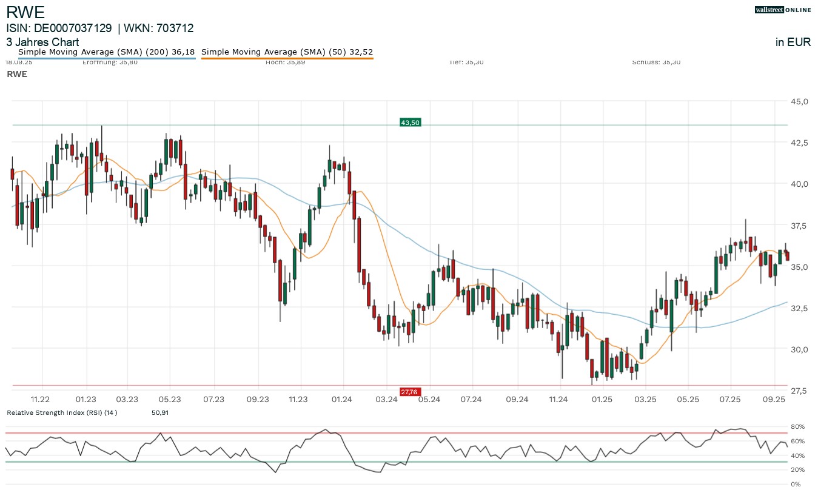Click the 11.22 date axis label

(x=40, y=399)
